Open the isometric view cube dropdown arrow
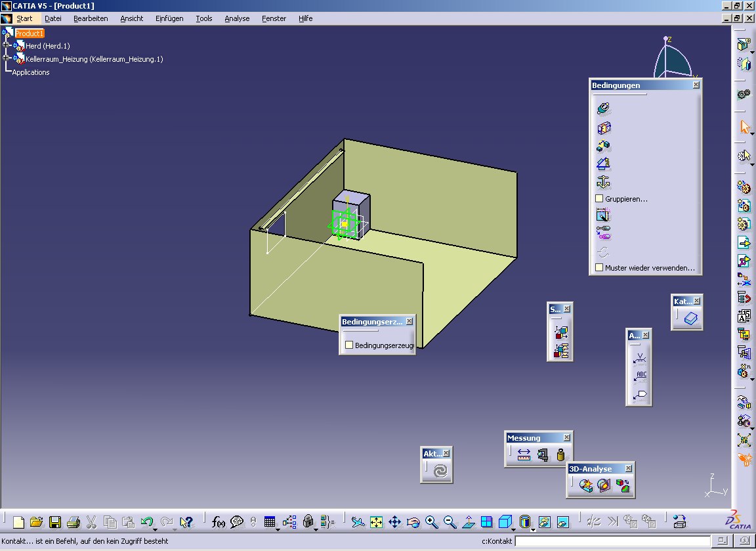The image size is (756, 551). pyautogui.click(x=513, y=530)
